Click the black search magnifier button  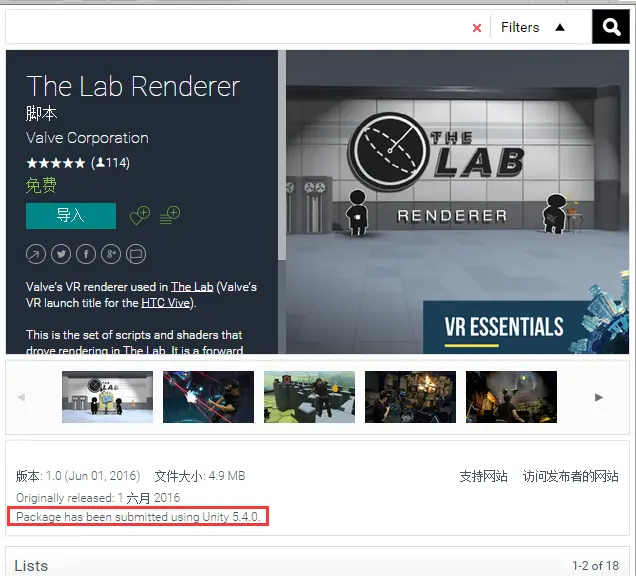pyautogui.click(x=610, y=27)
